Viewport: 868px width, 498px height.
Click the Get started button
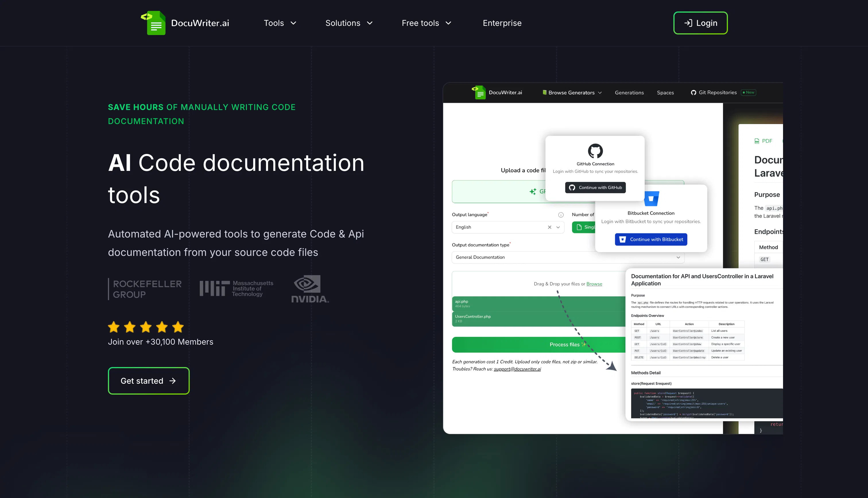148,380
